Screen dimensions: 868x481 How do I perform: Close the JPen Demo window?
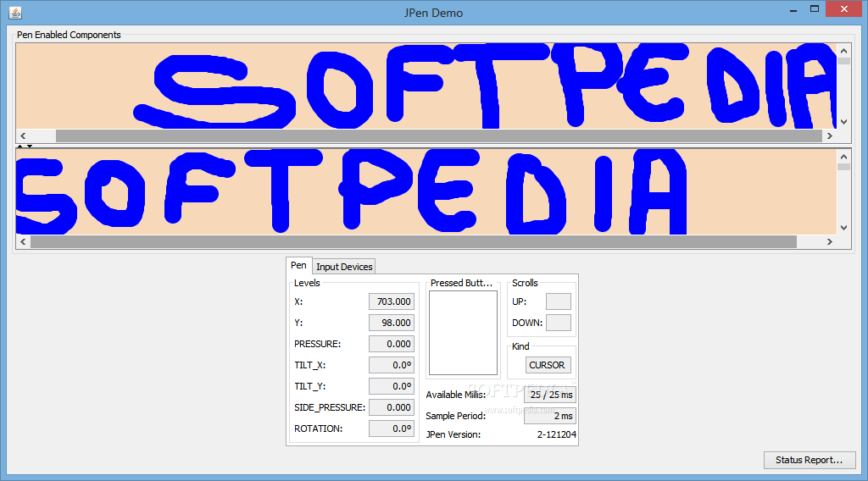tap(843, 8)
